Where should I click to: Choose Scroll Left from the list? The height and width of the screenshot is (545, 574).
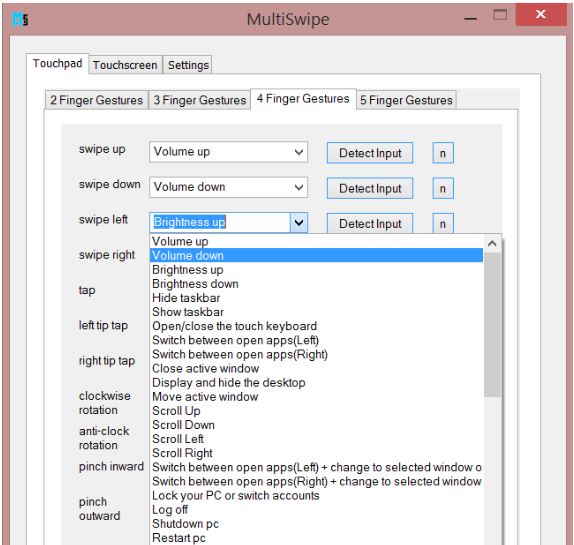tap(317, 439)
